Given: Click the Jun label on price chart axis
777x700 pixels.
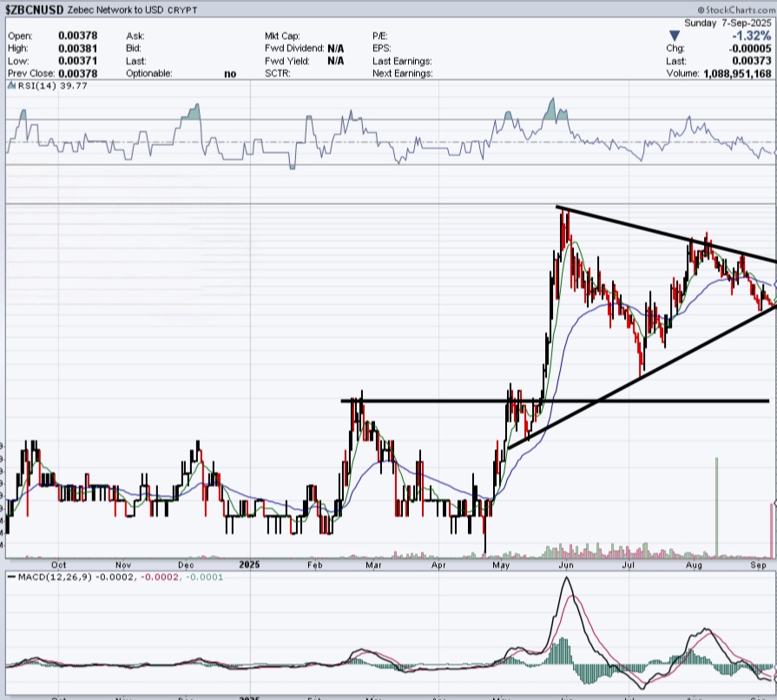Looking at the screenshot, I should coord(566,565).
